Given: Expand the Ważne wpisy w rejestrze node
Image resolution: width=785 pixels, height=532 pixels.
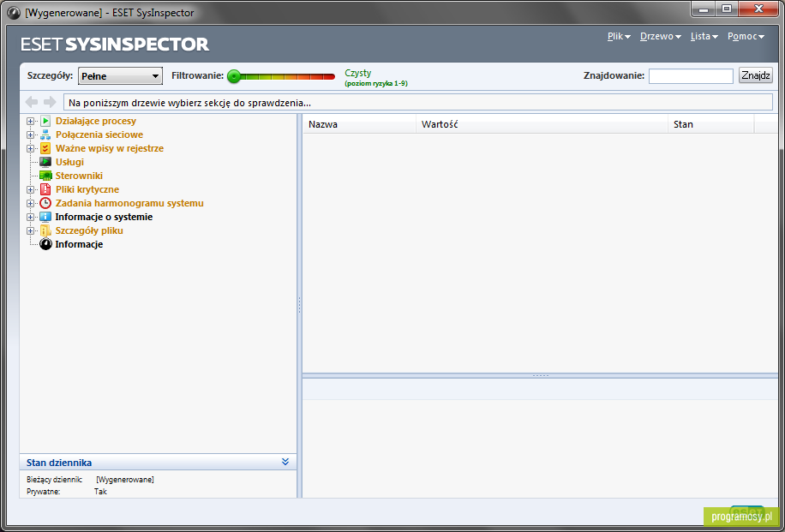Looking at the screenshot, I should click(x=31, y=149).
